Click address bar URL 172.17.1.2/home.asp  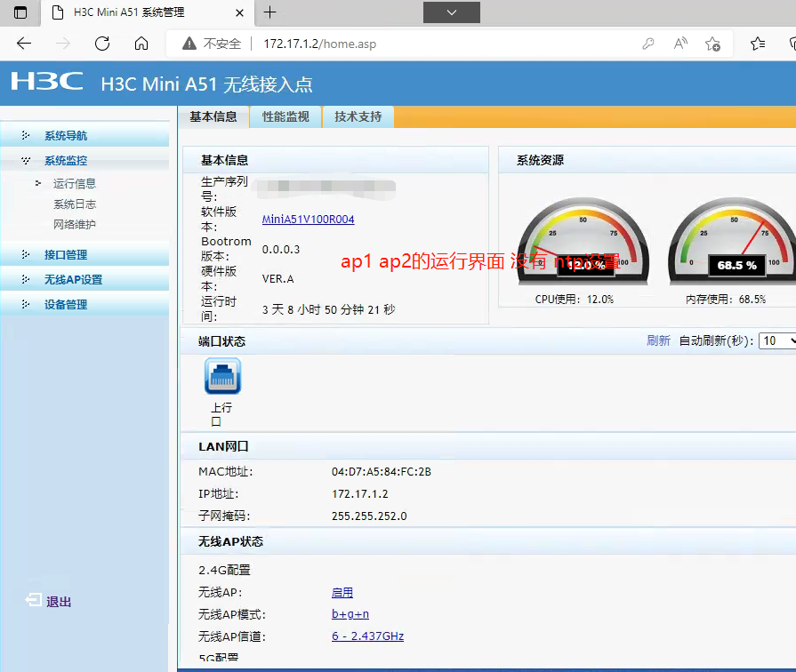320,44
